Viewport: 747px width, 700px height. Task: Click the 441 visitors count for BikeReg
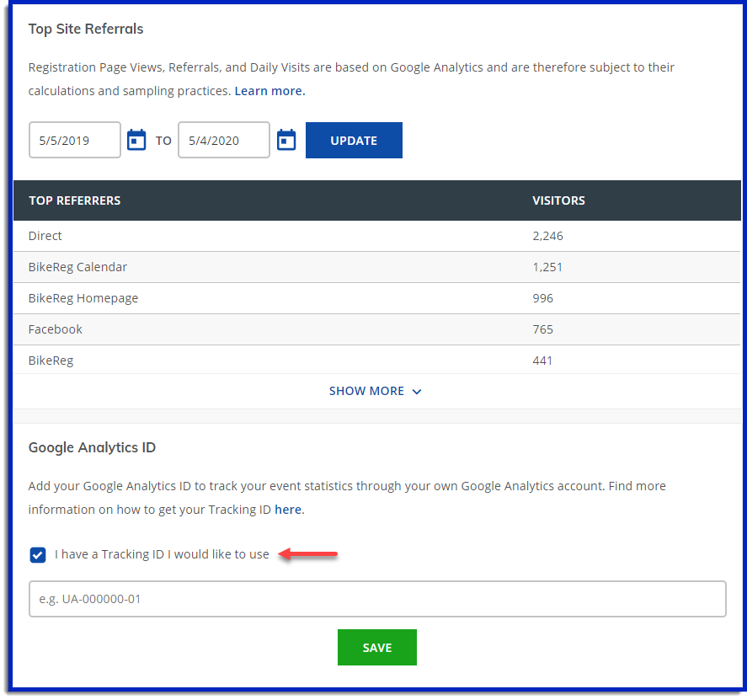[542, 361]
